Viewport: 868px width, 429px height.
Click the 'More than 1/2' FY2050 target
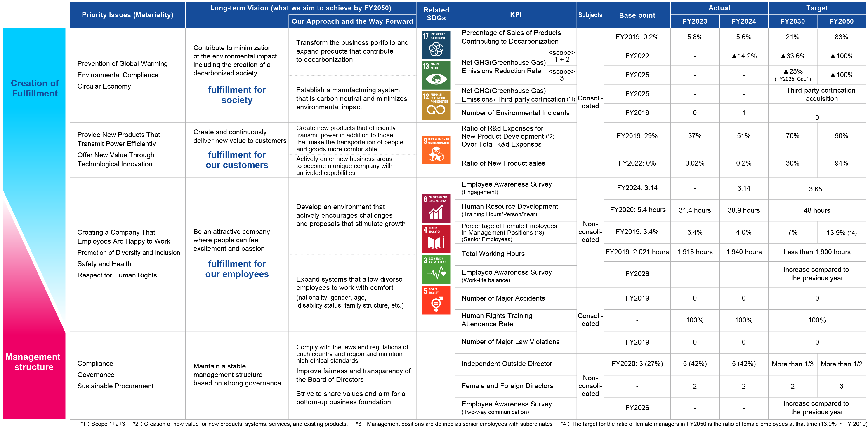(x=841, y=364)
